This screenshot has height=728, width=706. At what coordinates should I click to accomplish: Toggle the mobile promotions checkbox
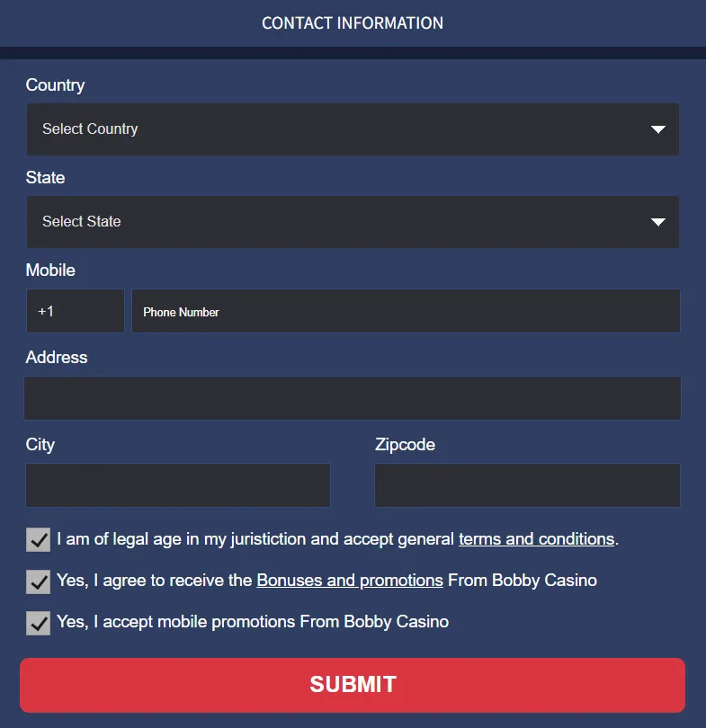[x=37, y=623]
